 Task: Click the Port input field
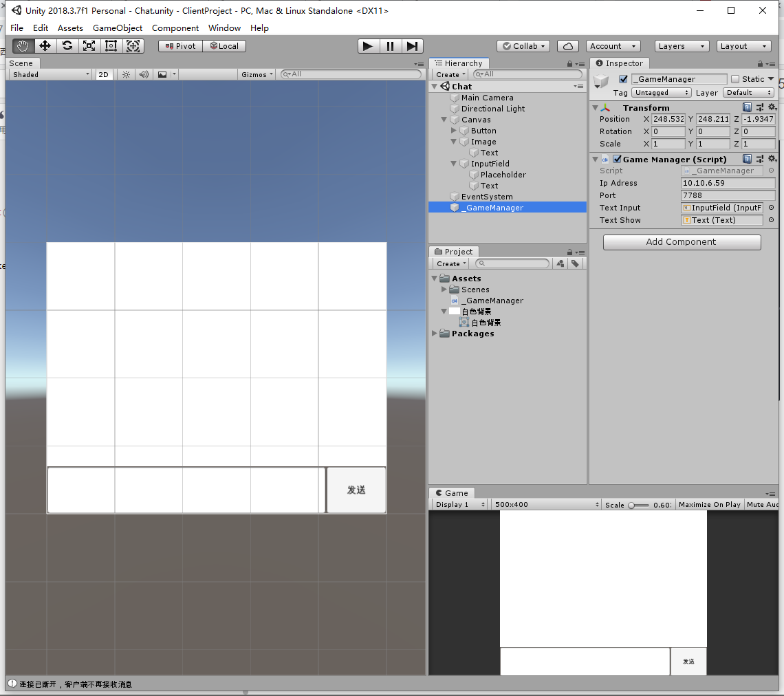click(x=728, y=195)
